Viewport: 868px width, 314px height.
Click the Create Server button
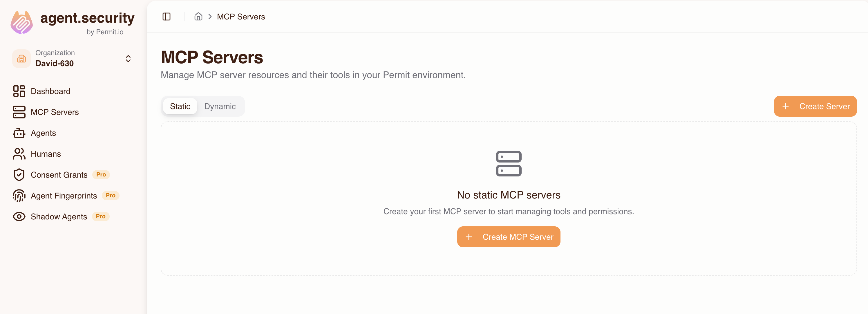pyautogui.click(x=815, y=106)
